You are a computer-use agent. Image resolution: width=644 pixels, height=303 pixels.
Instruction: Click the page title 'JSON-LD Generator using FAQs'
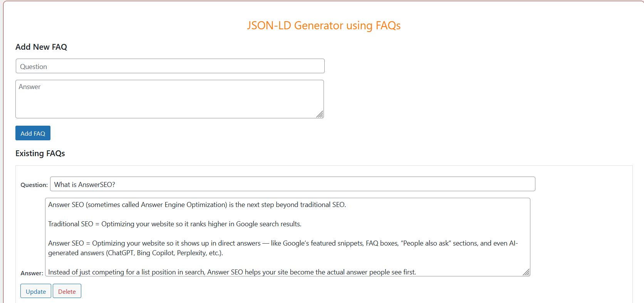(x=324, y=25)
